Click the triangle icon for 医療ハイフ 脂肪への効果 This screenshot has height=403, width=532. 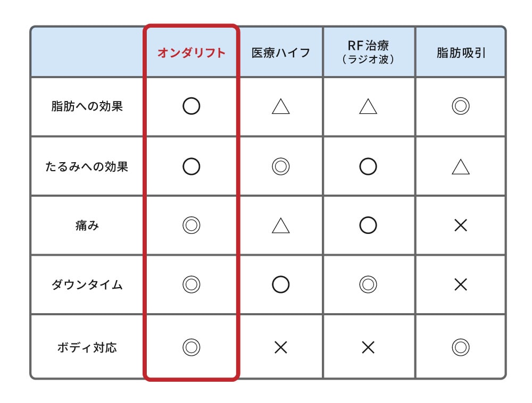click(280, 107)
